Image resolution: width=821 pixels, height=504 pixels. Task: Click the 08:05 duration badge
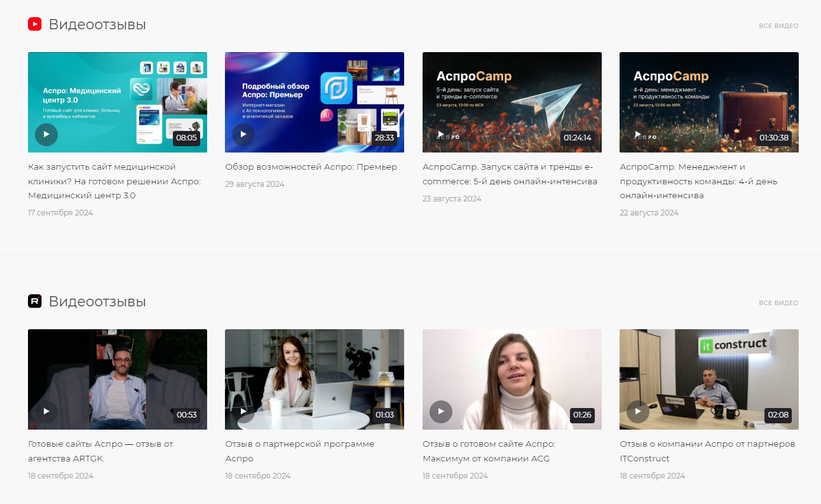(x=187, y=138)
